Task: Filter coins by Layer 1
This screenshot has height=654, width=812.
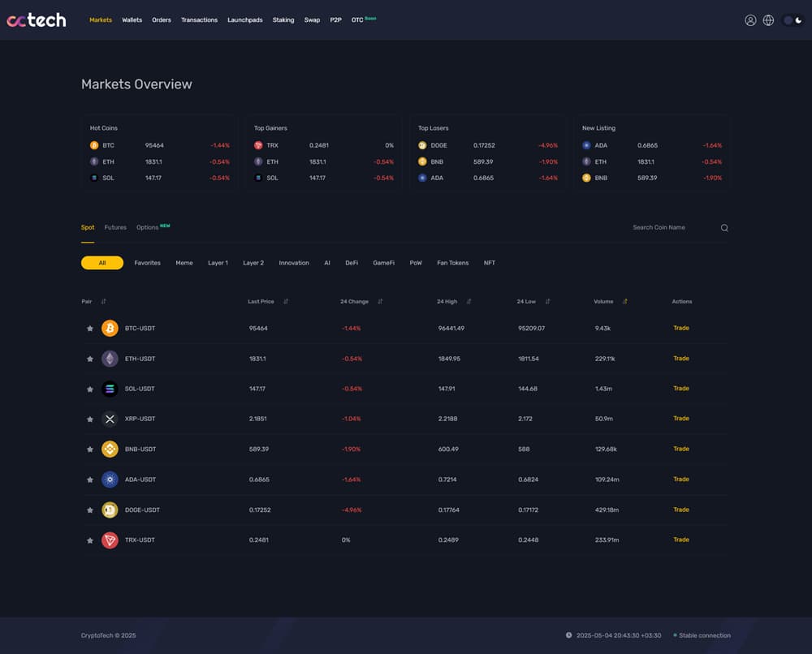Action: (x=218, y=263)
